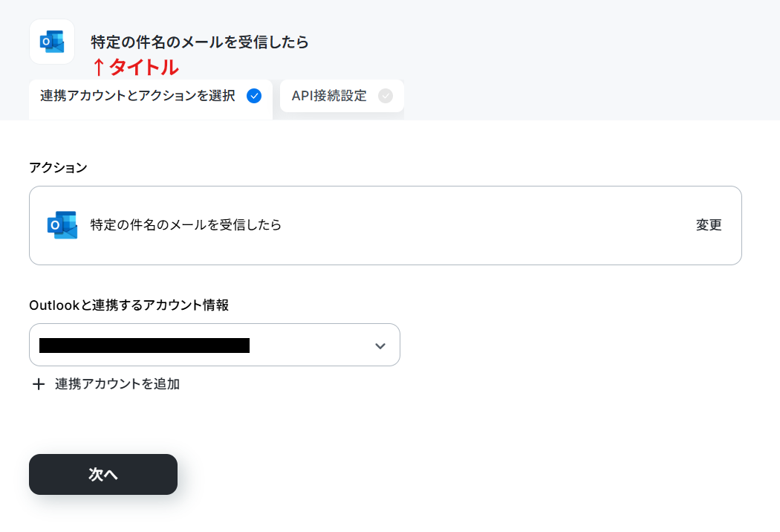Expand the account chevron arrow
Image resolution: width=780 pixels, height=532 pixels.
[380, 346]
